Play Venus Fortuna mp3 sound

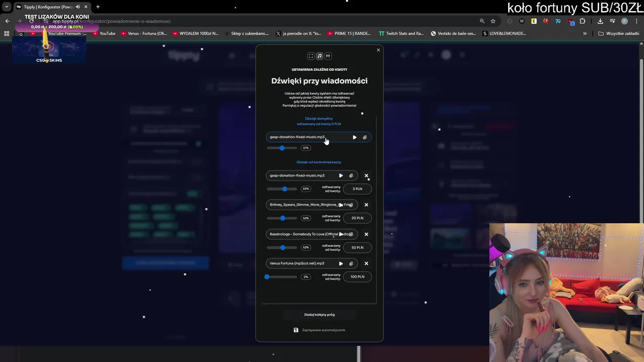point(341,263)
